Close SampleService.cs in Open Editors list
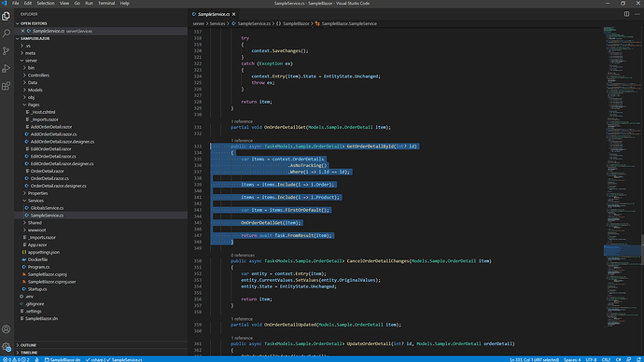The width and height of the screenshot is (644, 362). (22, 31)
